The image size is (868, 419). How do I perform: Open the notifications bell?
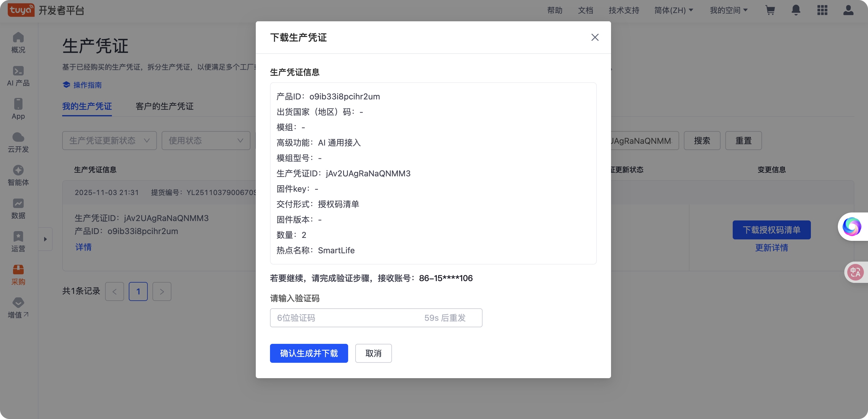tap(795, 10)
